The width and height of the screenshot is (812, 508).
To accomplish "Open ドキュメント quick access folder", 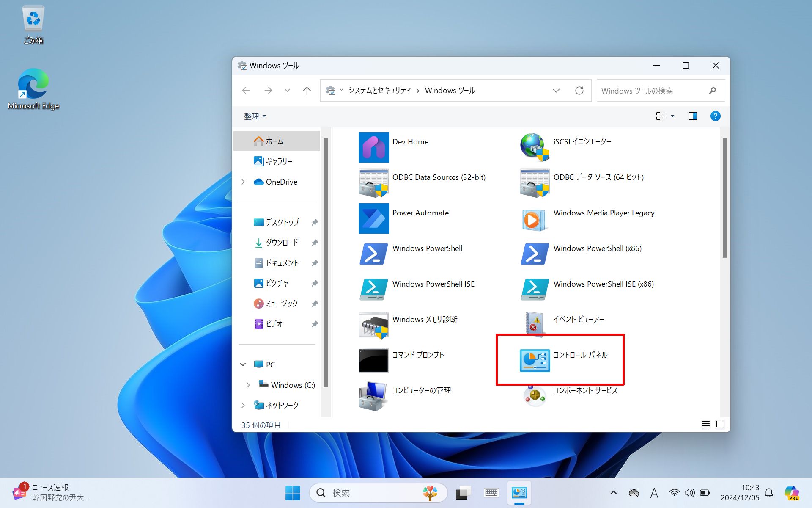I will [277, 263].
